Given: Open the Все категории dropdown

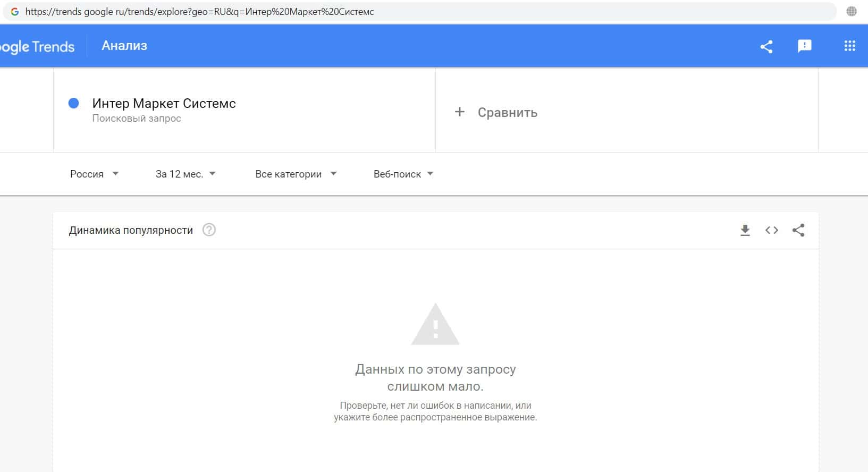Looking at the screenshot, I should coord(296,174).
